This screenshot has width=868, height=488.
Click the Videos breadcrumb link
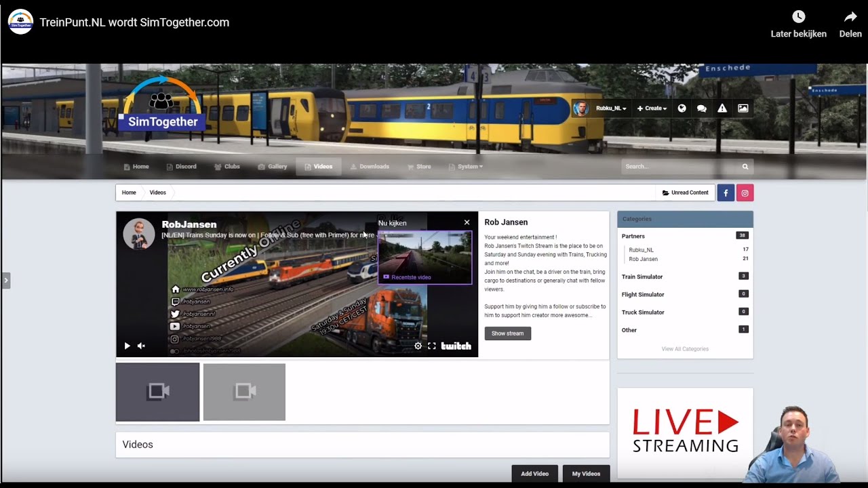click(x=157, y=192)
